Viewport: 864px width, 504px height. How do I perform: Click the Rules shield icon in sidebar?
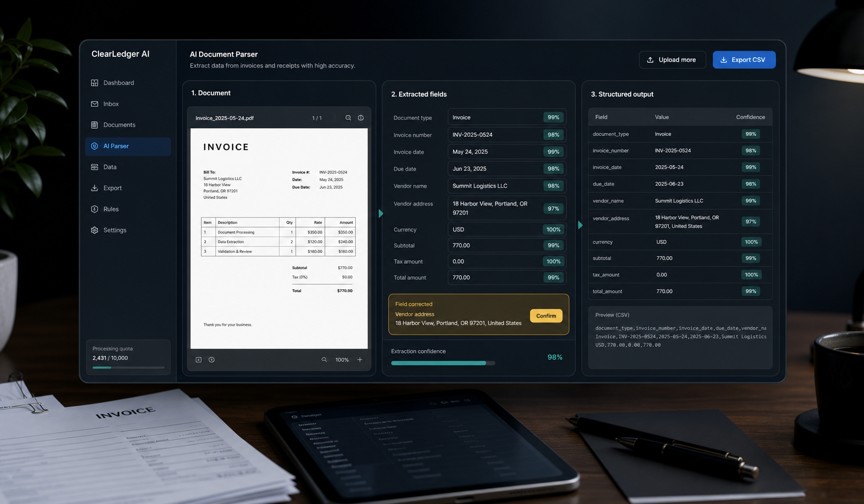[x=95, y=209]
